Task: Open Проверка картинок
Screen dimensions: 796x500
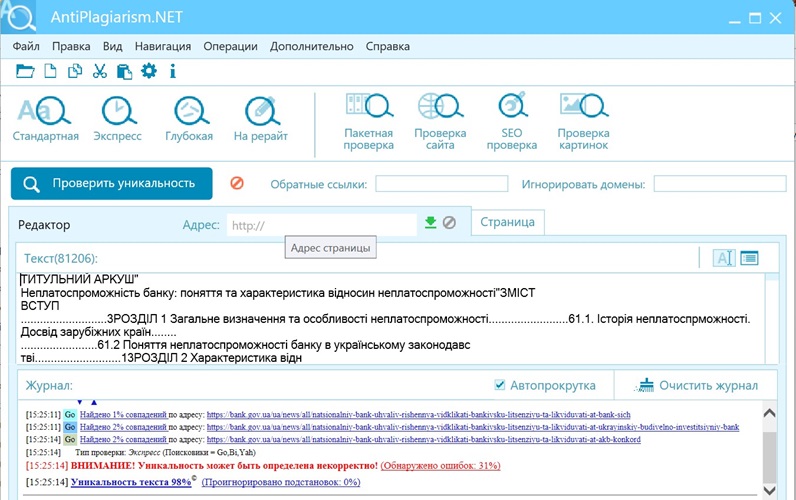Action: 583,122
